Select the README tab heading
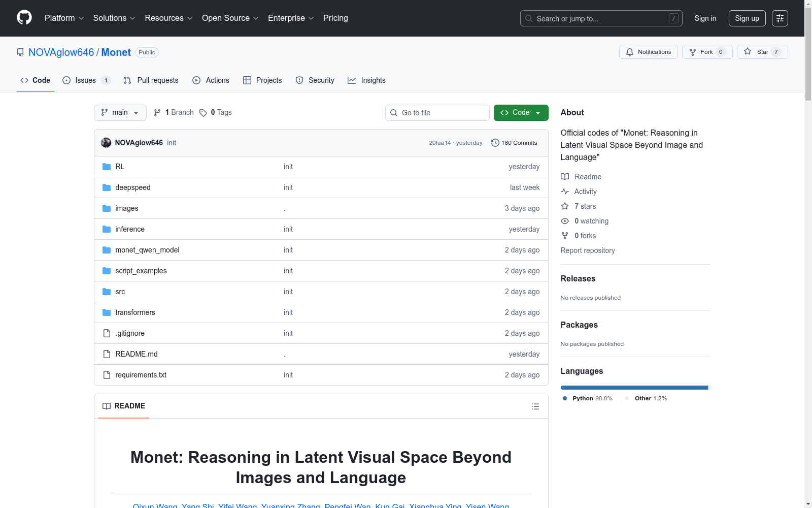 click(124, 406)
